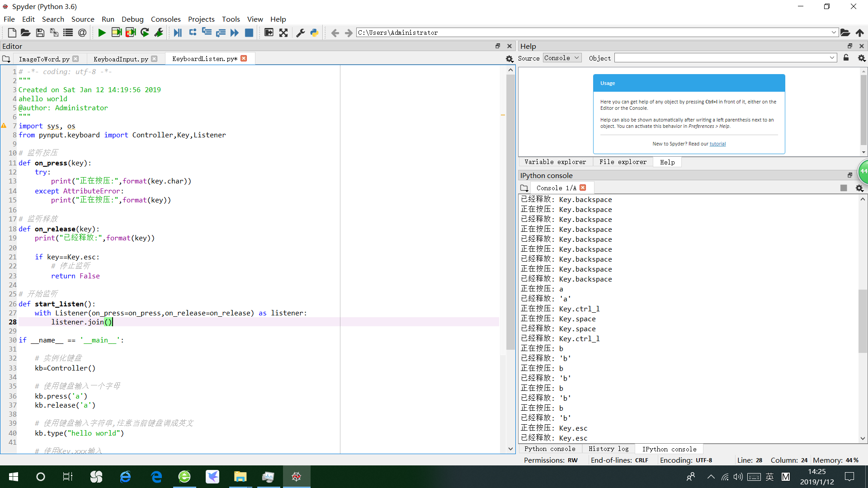Browse console tabs icon
The height and width of the screenshot is (488, 868).
coord(524,188)
